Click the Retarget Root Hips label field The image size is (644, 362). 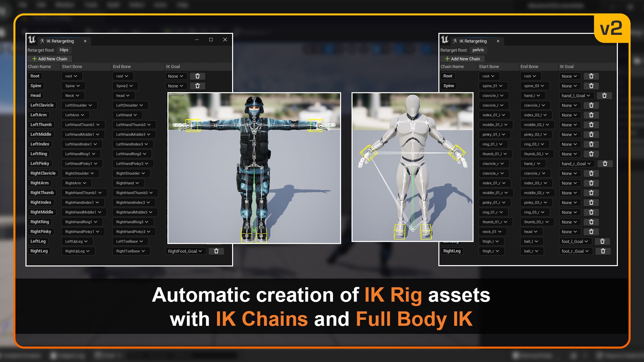[64, 50]
